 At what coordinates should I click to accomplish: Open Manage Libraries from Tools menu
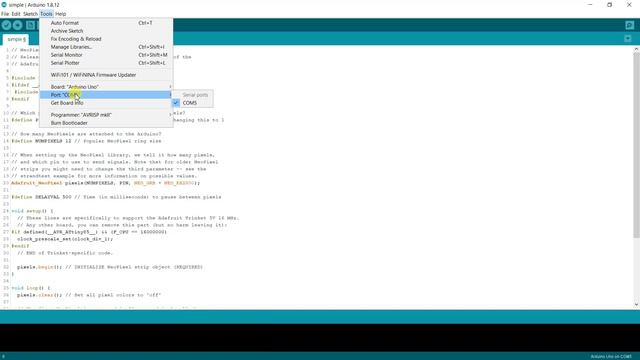[106, 47]
